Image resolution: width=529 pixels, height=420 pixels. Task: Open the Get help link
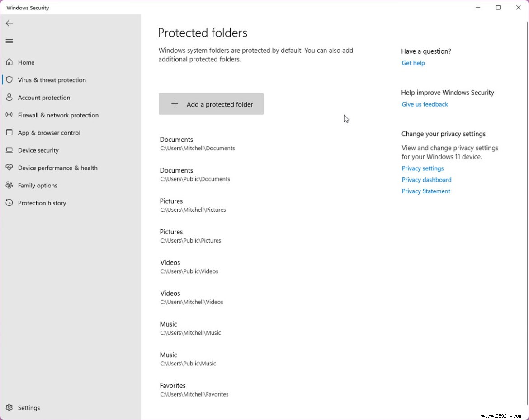tap(413, 63)
